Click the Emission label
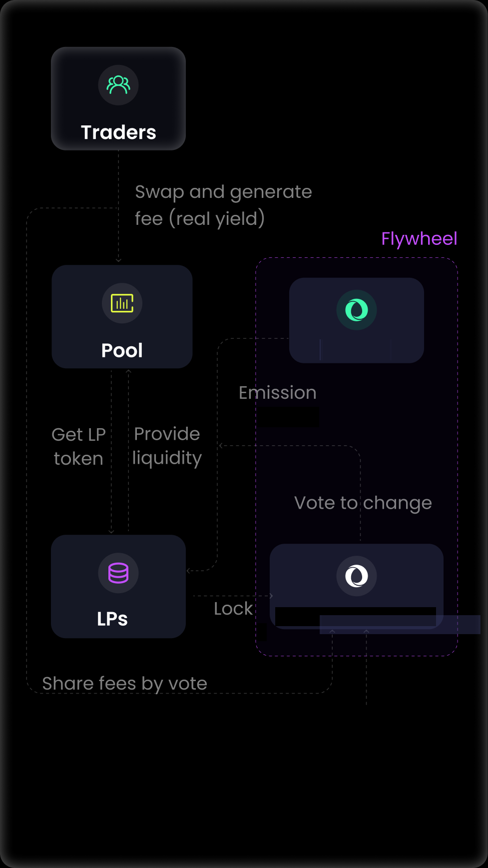The height and width of the screenshot is (868, 488). pos(277,393)
